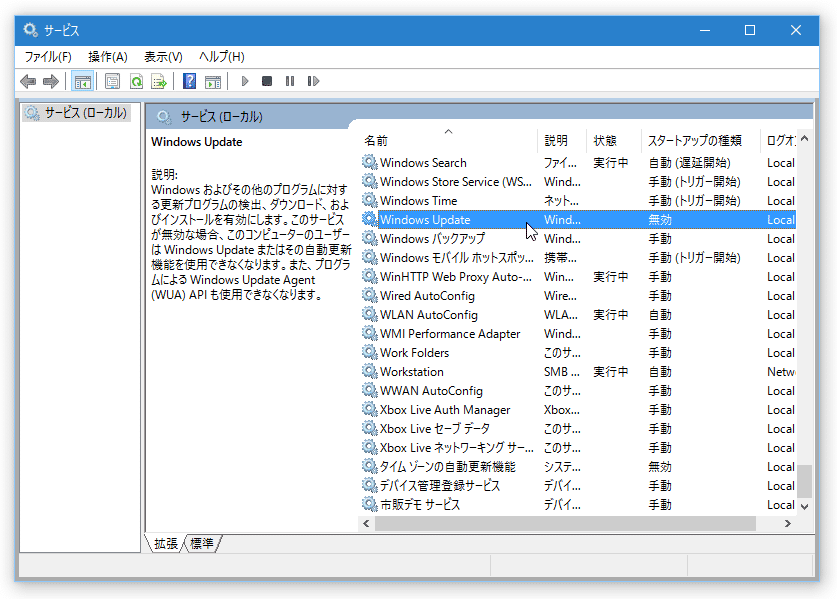Toggle the action pane toolbar icon

coord(213,81)
